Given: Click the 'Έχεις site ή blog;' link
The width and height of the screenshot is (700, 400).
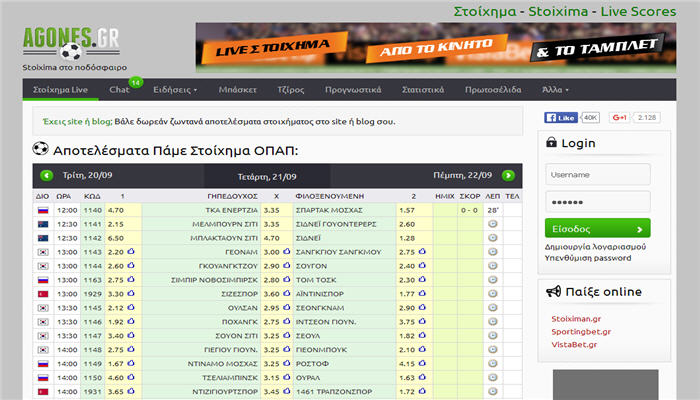Looking at the screenshot, I should (77, 121).
